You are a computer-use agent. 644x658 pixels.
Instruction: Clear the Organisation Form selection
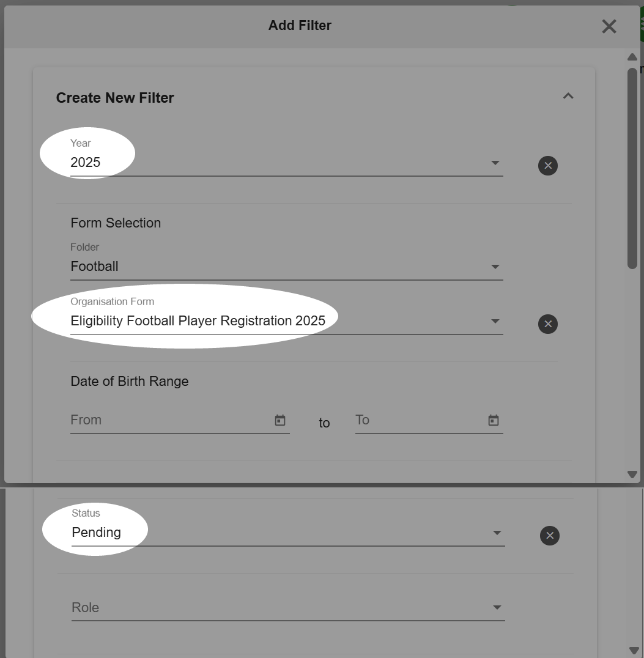tap(548, 324)
